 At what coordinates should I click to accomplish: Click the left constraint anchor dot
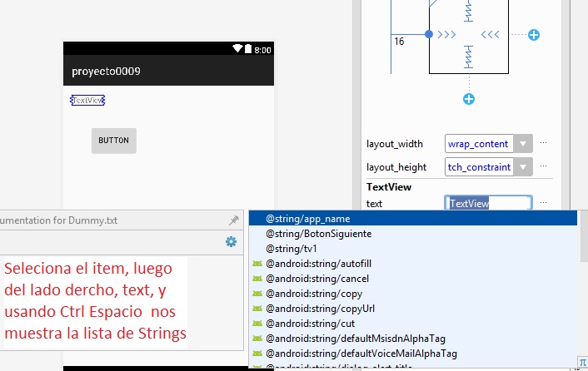coord(429,35)
